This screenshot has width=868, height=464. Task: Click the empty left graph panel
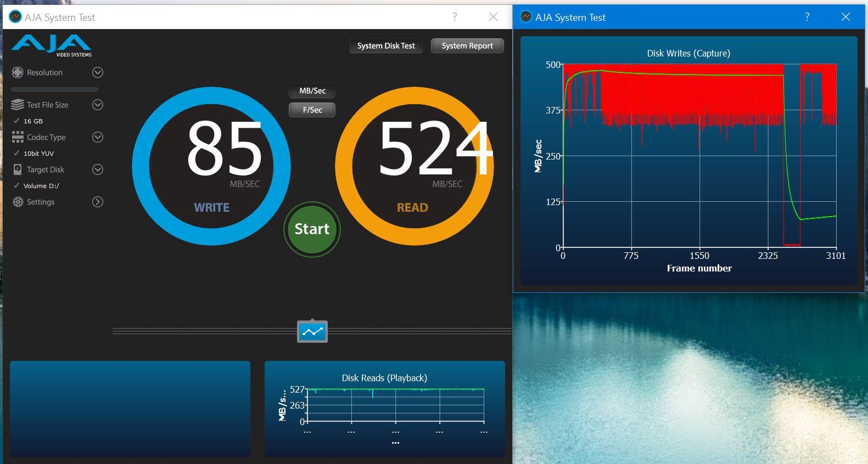coord(130,409)
